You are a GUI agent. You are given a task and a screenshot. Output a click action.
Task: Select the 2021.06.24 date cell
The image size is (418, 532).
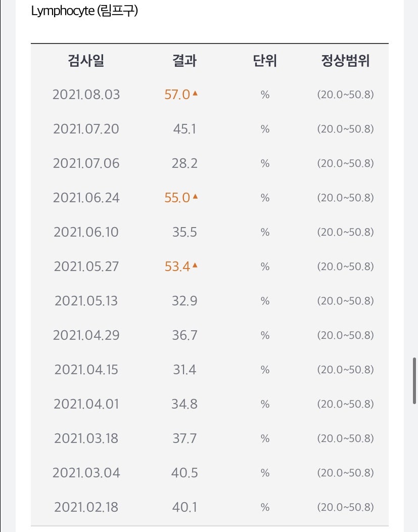(x=86, y=198)
